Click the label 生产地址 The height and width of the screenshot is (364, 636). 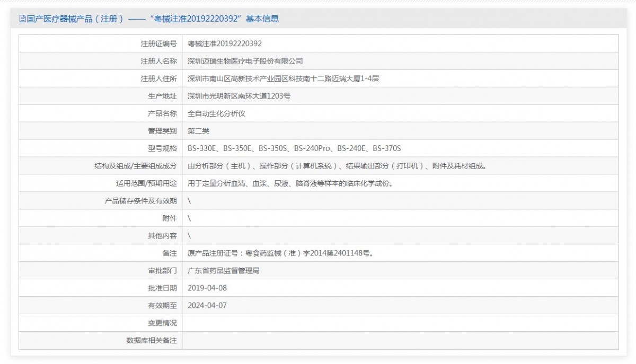point(163,96)
